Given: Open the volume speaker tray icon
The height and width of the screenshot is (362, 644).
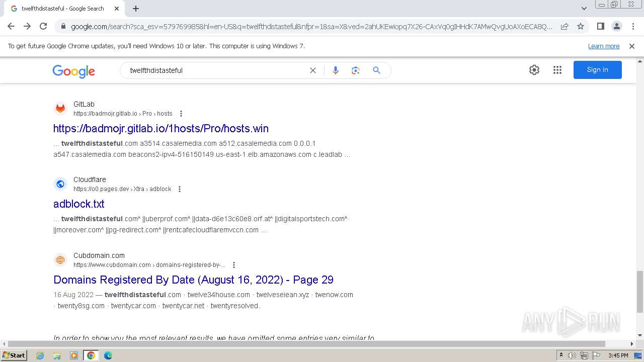Looking at the screenshot, I should [572, 355].
